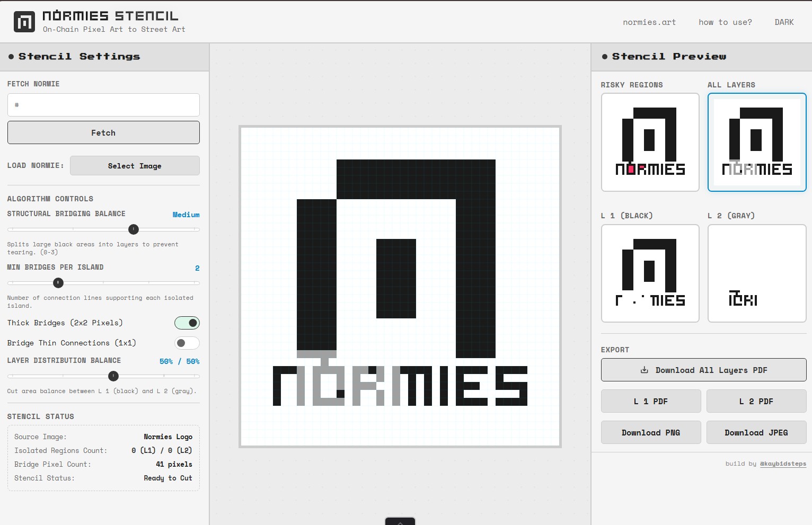Viewport: 812px width, 525px height.
Task: Click Select Image to load a normie
Action: (135, 166)
